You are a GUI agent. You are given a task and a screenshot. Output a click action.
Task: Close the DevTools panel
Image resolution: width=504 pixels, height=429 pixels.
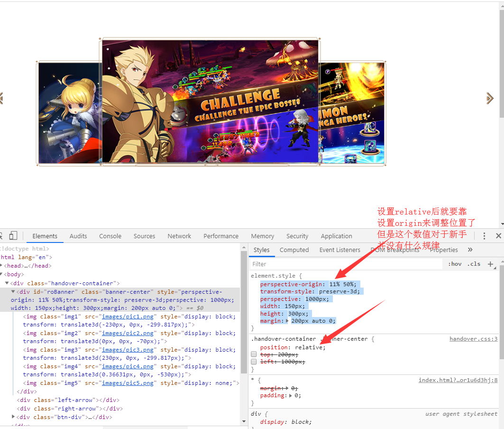(x=498, y=236)
